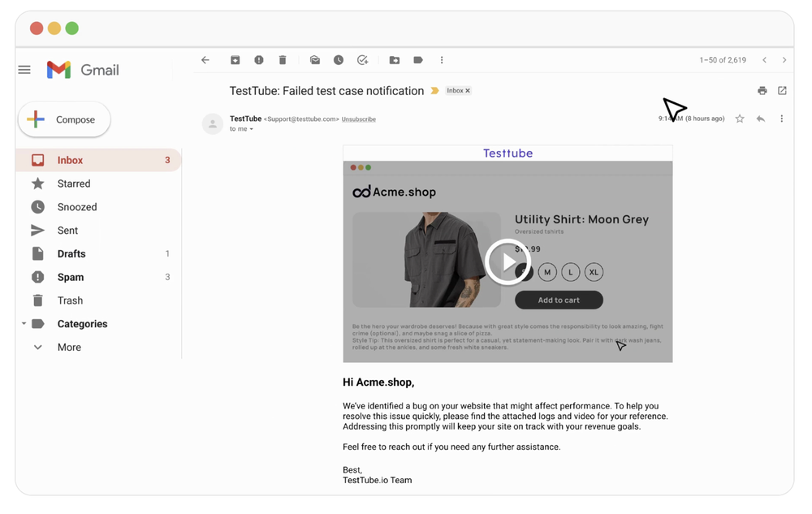Image resolution: width=812 pixels, height=514 pixels.
Task: Open the Inbox folder
Action: pyautogui.click(x=98, y=160)
